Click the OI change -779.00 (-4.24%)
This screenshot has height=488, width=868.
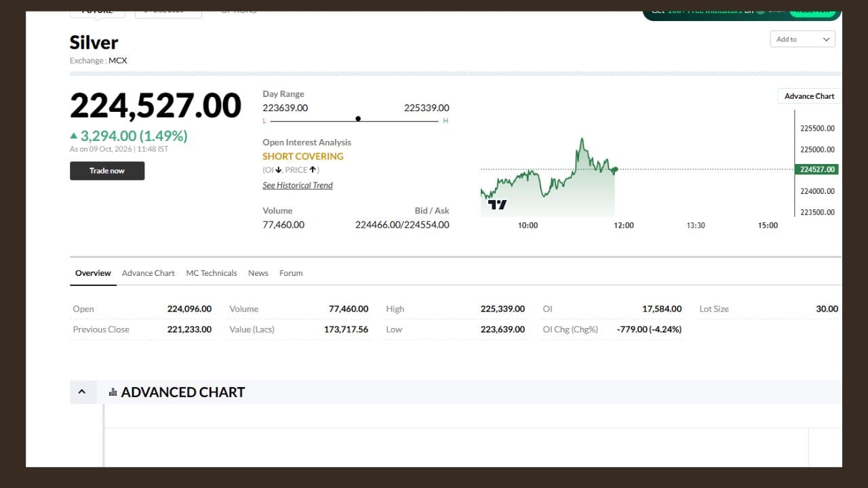coord(649,329)
